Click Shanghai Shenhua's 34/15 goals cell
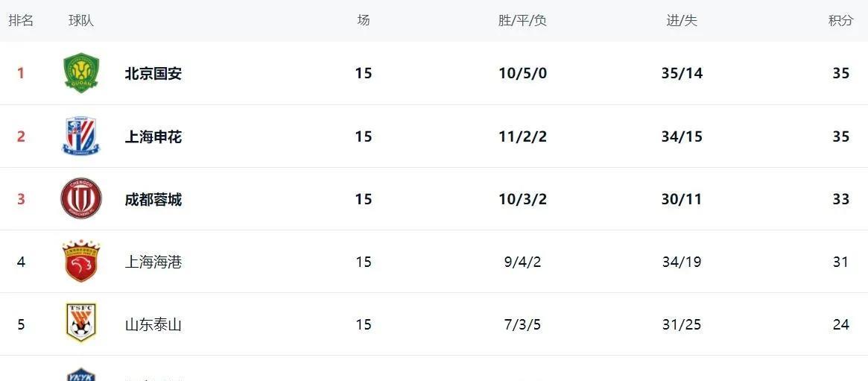The height and width of the screenshot is (381, 868). tap(682, 136)
